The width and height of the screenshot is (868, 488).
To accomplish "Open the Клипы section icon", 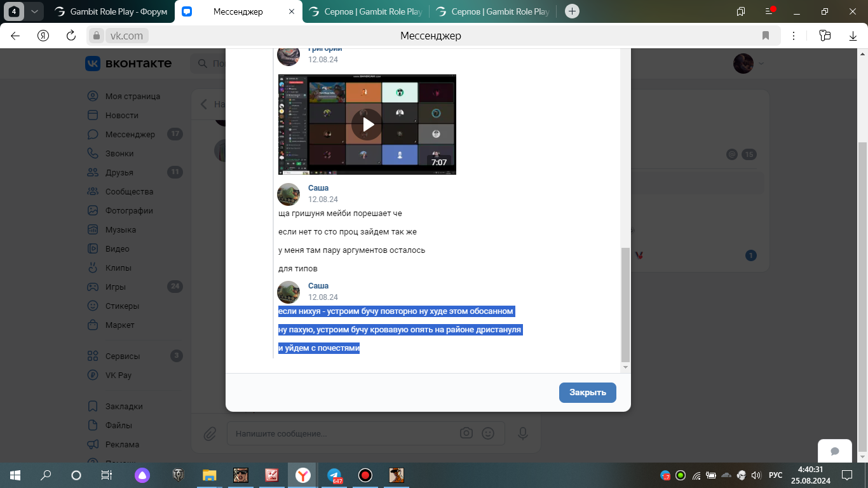I will (93, 268).
